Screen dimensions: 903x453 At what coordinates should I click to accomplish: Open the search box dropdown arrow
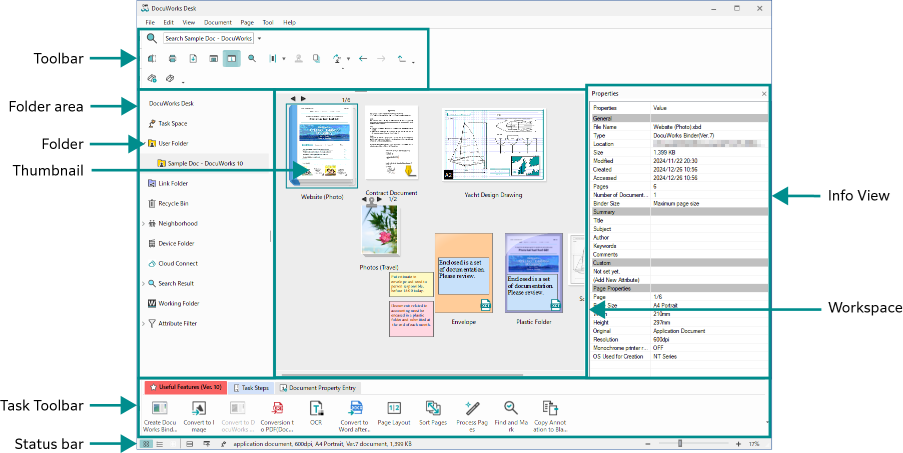259,38
